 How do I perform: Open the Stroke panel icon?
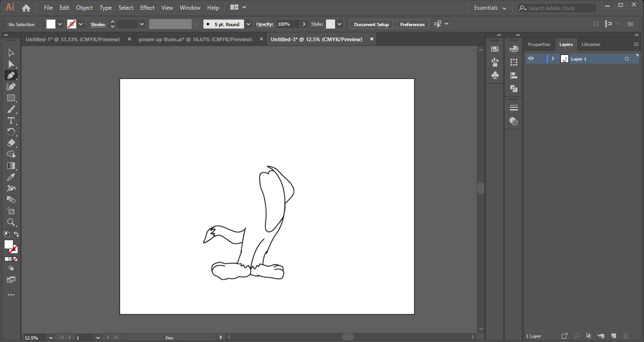pyautogui.click(x=514, y=108)
